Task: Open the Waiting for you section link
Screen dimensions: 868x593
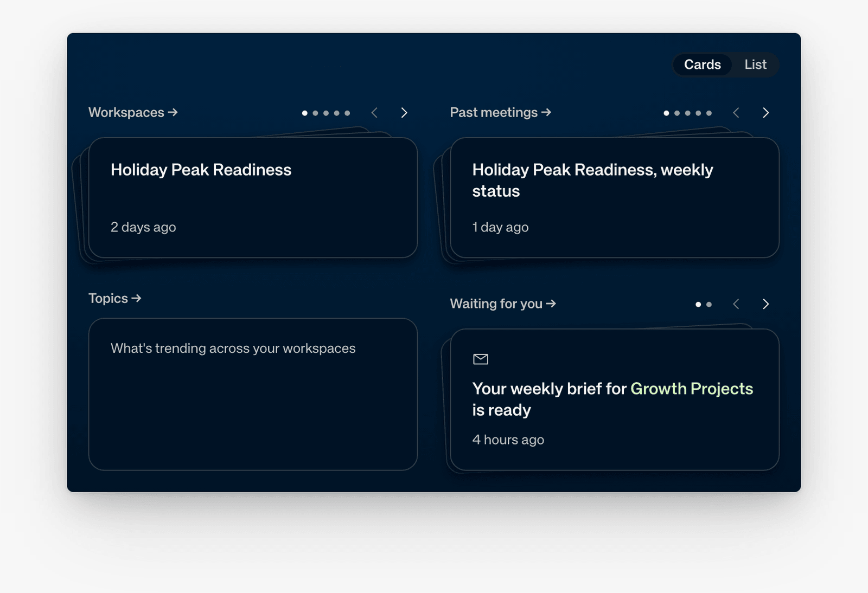Action: 503,304
